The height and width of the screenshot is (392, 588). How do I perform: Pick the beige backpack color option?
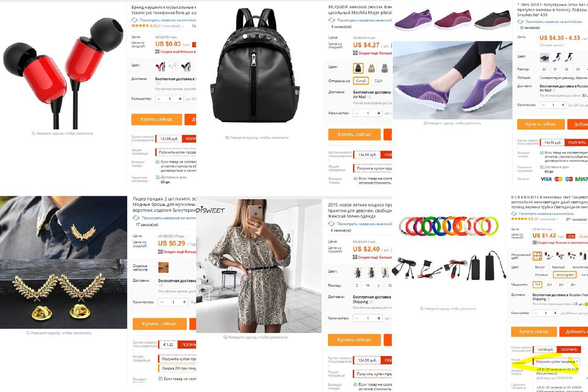371,68
